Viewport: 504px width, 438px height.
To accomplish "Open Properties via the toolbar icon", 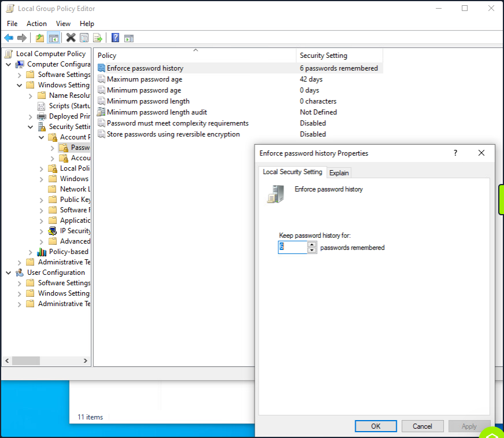I will pyautogui.click(x=84, y=38).
